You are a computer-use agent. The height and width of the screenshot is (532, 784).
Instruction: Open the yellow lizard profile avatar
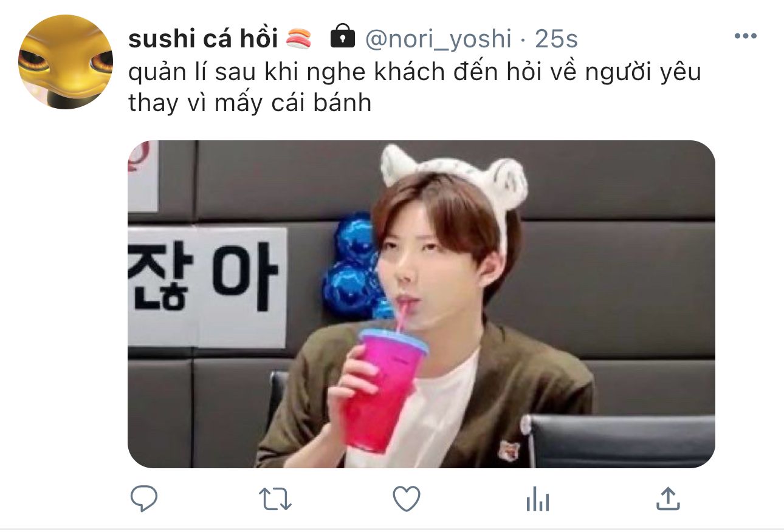click(66, 62)
